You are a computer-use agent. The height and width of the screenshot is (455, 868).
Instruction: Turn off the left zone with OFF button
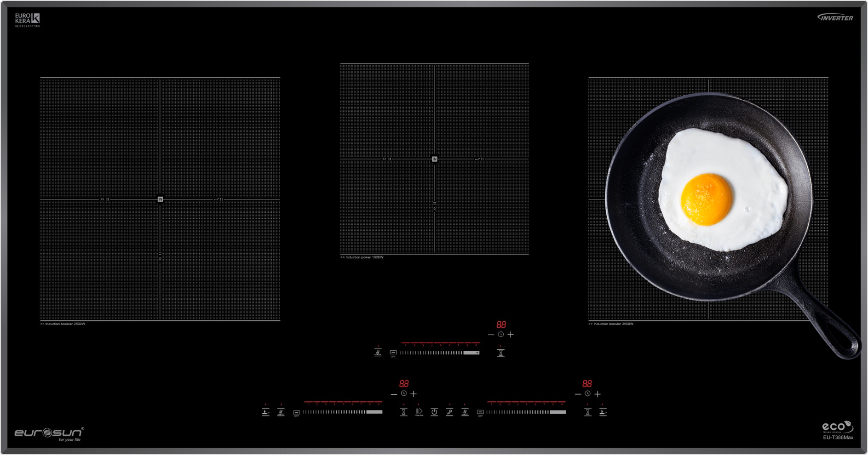[x=296, y=412]
